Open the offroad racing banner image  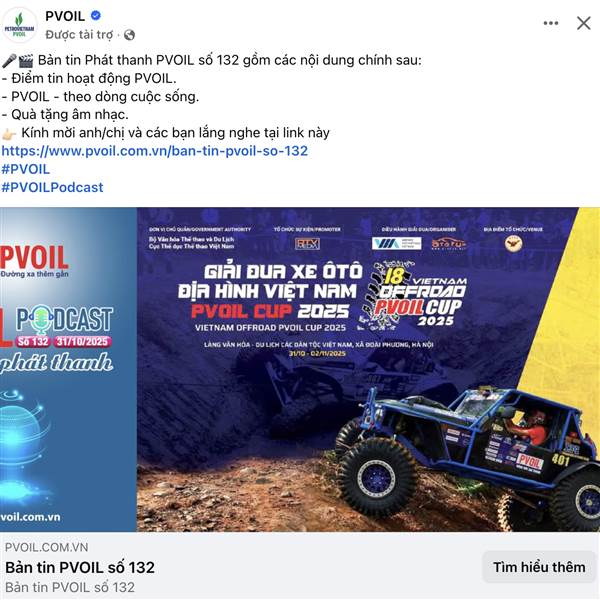tap(300, 369)
